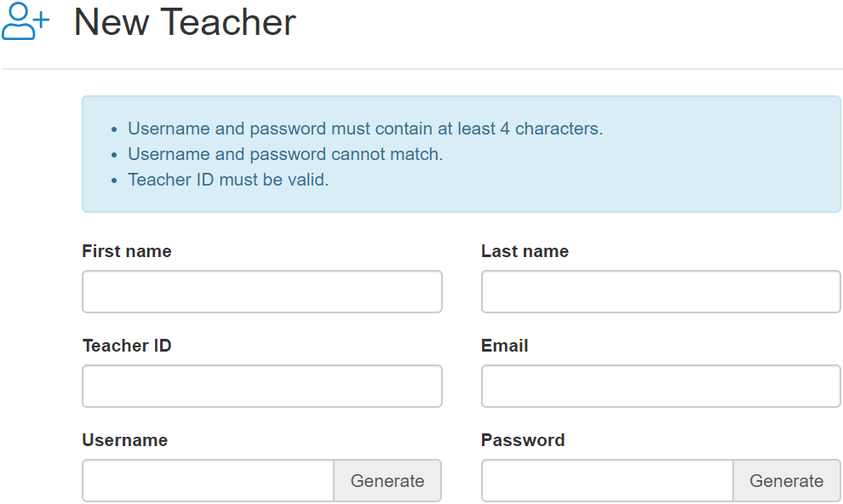Image resolution: width=843 pixels, height=504 pixels.
Task: Generate a username with the Generate button
Action: 387,480
